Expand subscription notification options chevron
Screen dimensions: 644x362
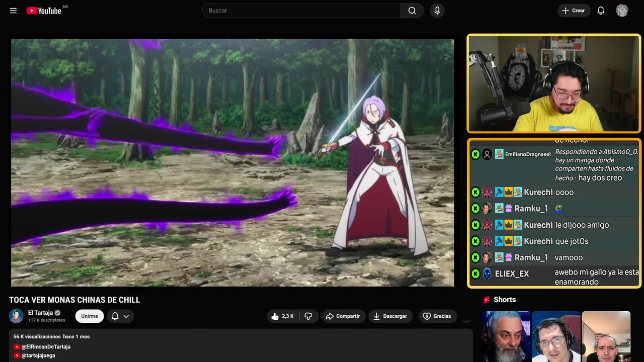click(x=126, y=316)
